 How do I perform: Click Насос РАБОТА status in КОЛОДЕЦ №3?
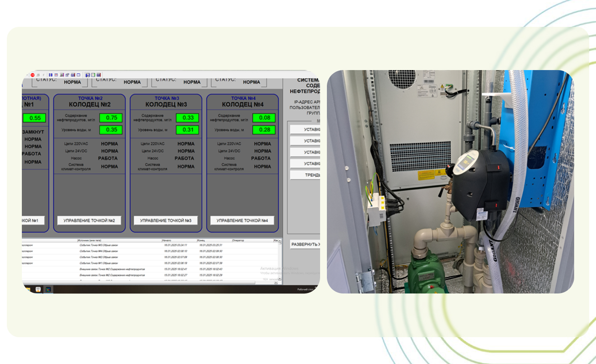click(184, 158)
